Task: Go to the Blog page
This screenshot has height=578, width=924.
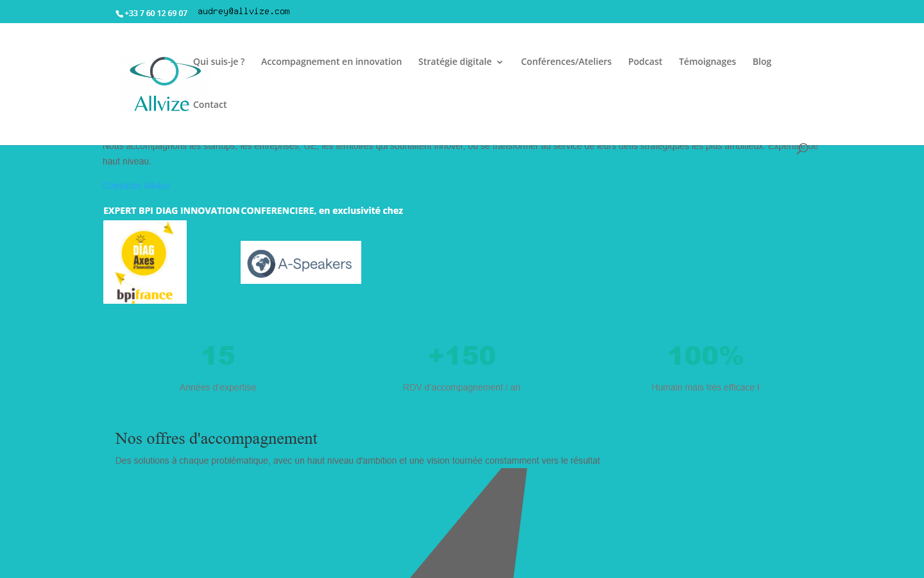Action: click(x=762, y=62)
